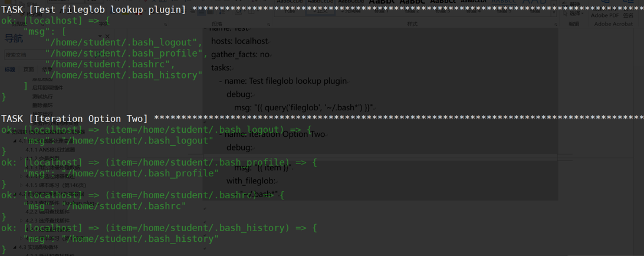
Task: Click document line 'msg: "{{ item }}"'
Action: [x=263, y=168]
